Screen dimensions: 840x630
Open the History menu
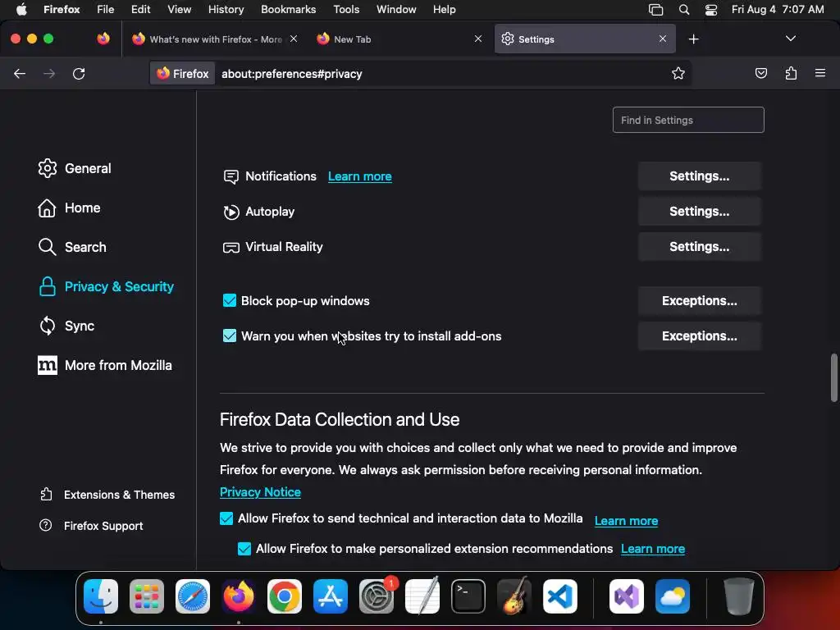point(226,10)
